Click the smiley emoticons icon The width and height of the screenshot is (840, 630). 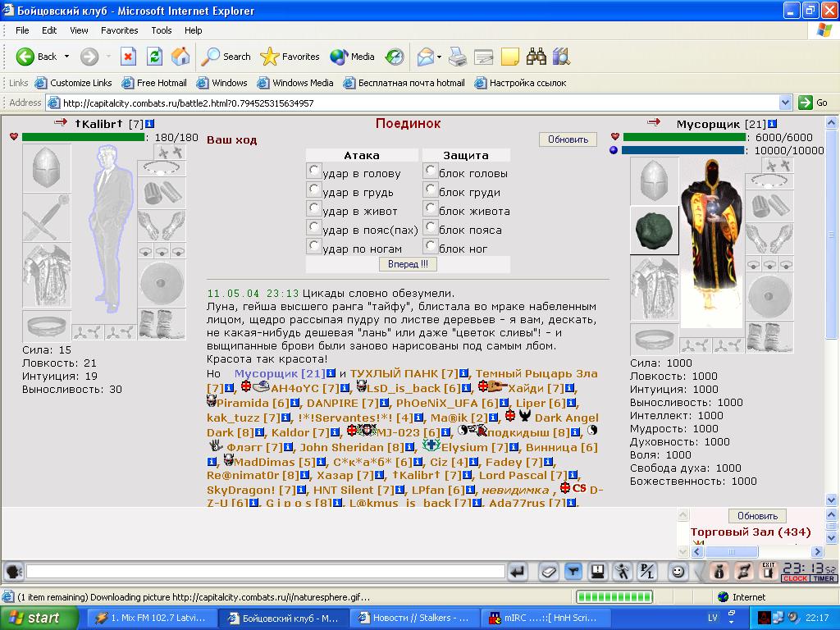pyautogui.click(x=678, y=572)
